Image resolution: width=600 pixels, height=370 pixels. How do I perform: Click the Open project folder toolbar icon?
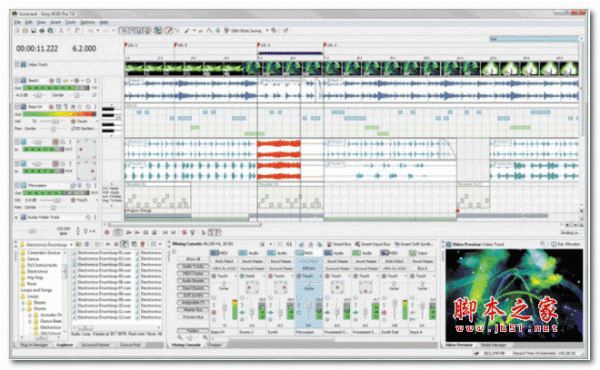(x=25, y=31)
